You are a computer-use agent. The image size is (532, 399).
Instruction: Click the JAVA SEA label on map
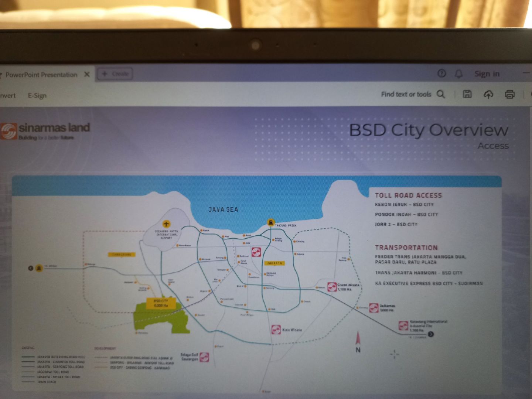223,209
